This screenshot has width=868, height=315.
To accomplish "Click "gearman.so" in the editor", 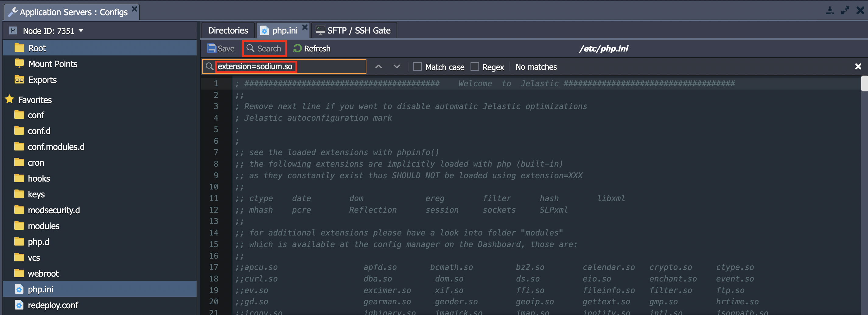I will 387,302.
